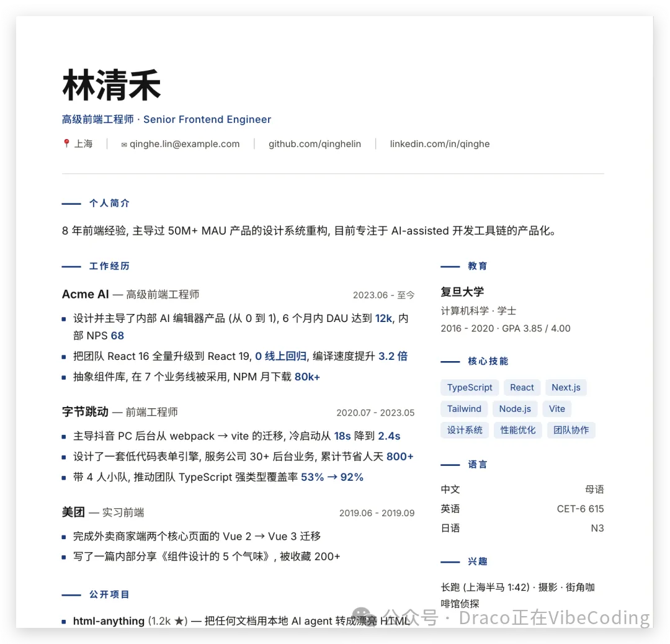
Task: Click the 2020.07 - 2023.05 date range
Action: click(x=375, y=413)
